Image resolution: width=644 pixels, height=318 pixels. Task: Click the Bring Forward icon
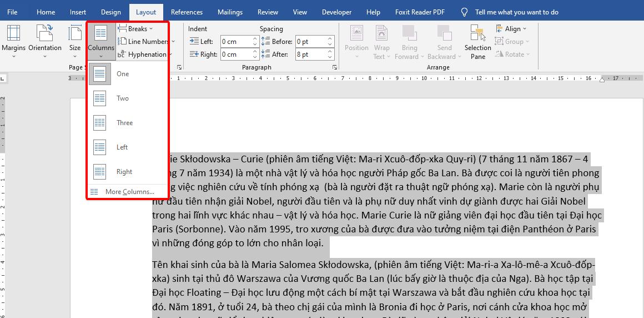point(409,34)
